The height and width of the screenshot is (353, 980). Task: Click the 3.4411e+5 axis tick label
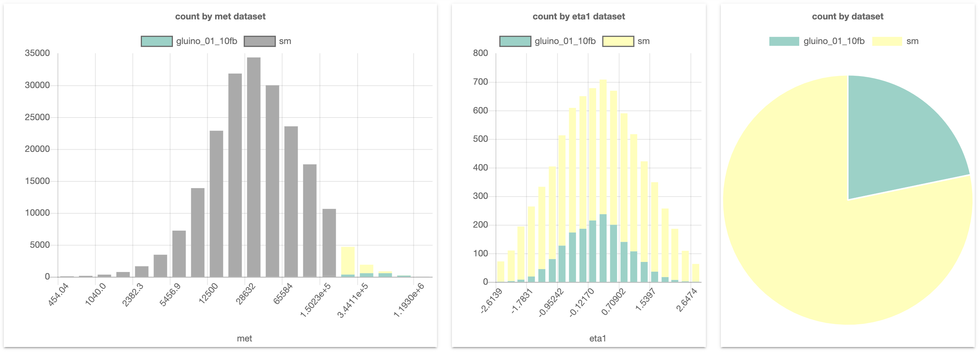[x=353, y=300]
